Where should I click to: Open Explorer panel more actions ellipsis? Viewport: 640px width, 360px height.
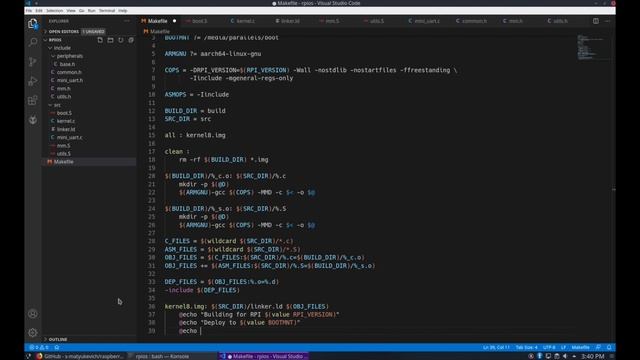coord(127,21)
